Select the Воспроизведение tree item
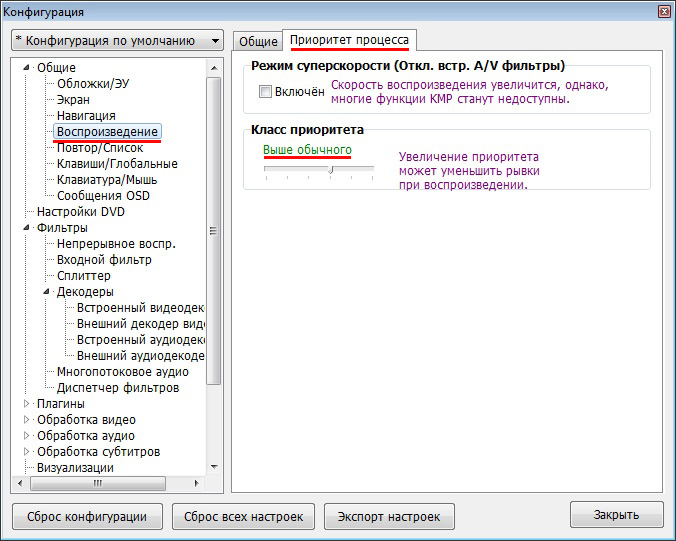This screenshot has width=676, height=541. tap(107, 131)
